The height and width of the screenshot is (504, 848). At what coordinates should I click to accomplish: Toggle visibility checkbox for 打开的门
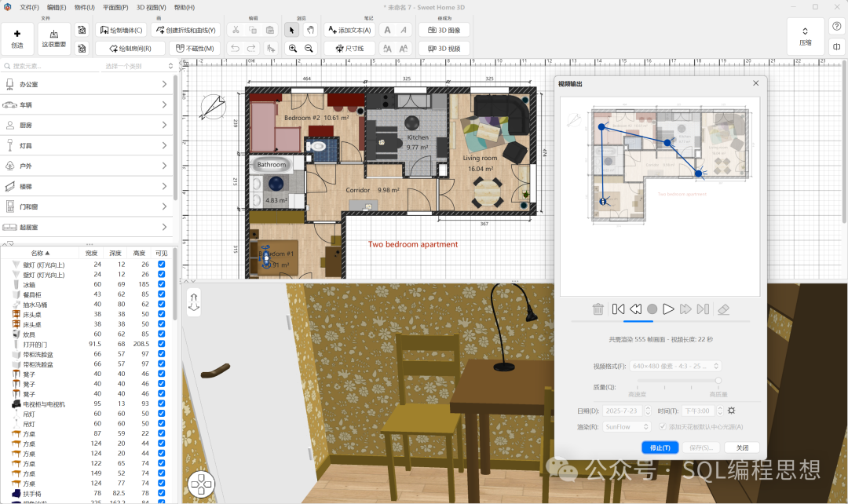point(162,344)
